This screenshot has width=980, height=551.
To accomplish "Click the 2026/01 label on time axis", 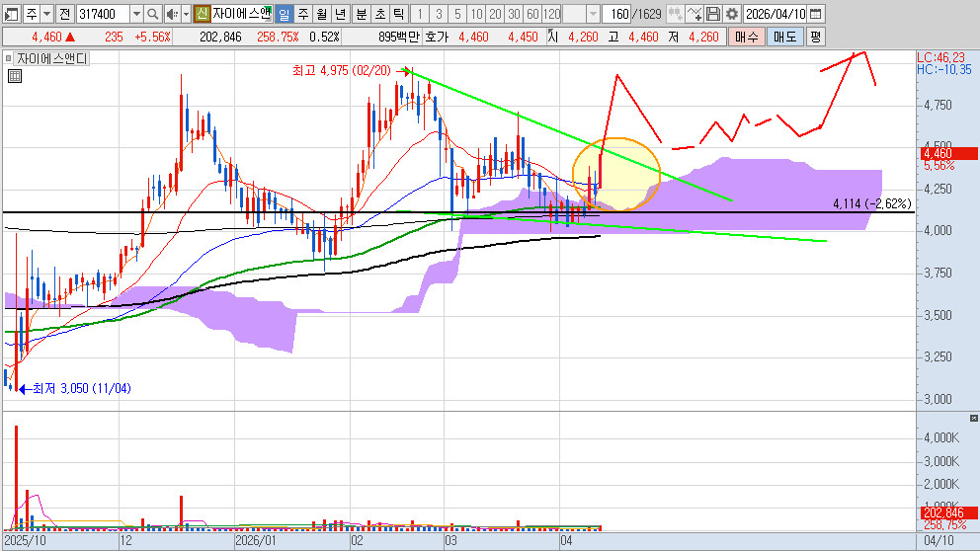I will pyautogui.click(x=256, y=540).
